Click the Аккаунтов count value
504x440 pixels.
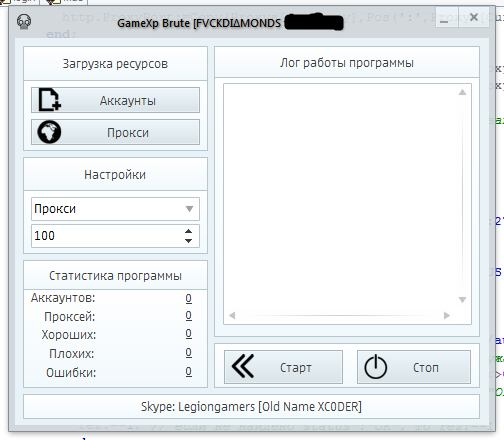pos(188,298)
